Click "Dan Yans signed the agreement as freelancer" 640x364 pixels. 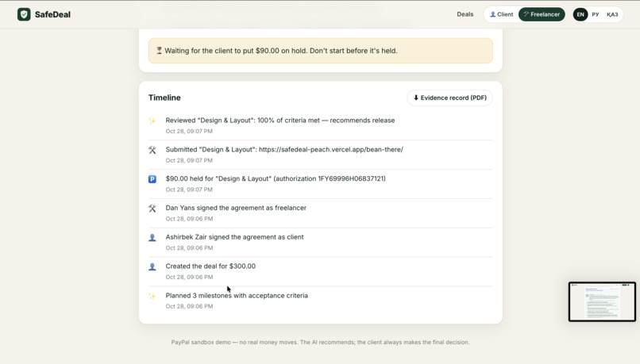click(236, 208)
